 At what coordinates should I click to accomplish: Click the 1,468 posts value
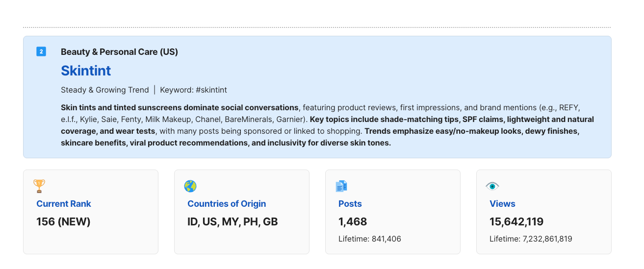[x=353, y=222]
